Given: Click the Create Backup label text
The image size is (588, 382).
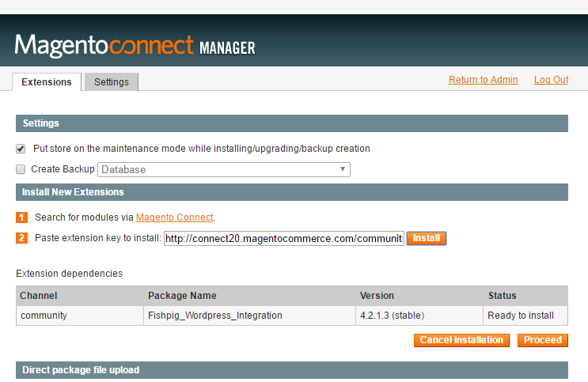Looking at the screenshot, I should pyautogui.click(x=63, y=169).
